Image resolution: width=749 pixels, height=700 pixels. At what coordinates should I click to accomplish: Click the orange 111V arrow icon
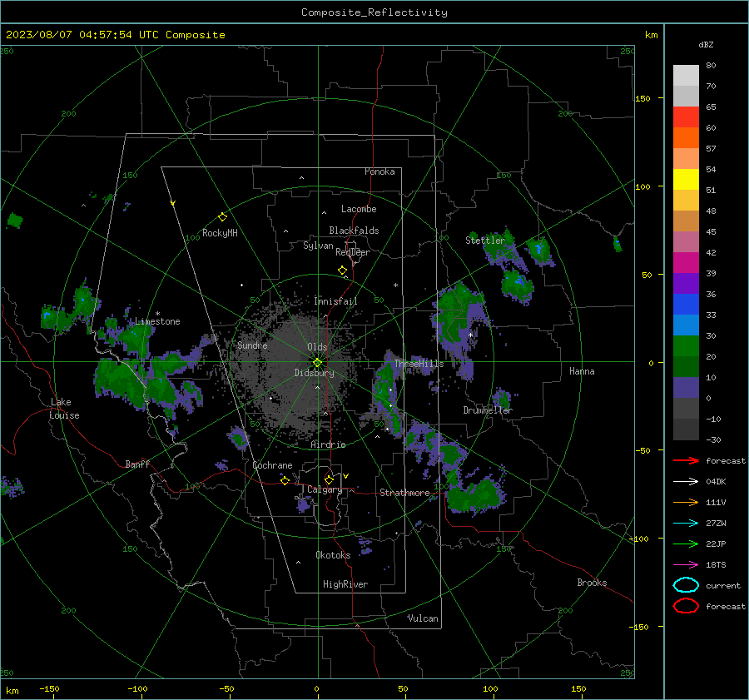(x=686, y=502)
